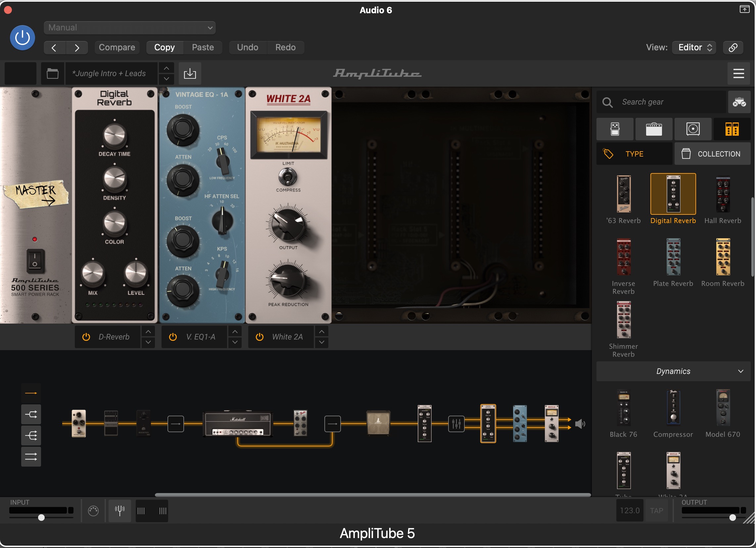Screen dimensions: 756x548
Task: Switch to the COLLECTION tab
Action: pos(712,154)
